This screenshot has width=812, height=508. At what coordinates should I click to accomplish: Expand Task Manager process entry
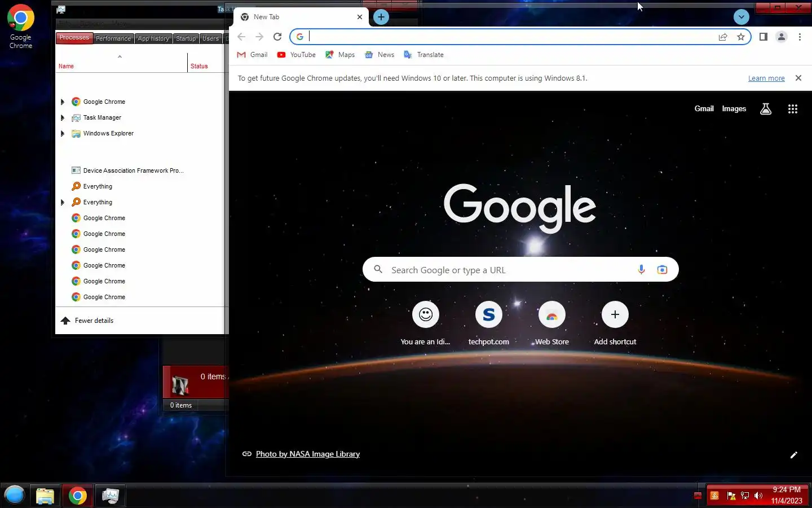click(63, 117)
